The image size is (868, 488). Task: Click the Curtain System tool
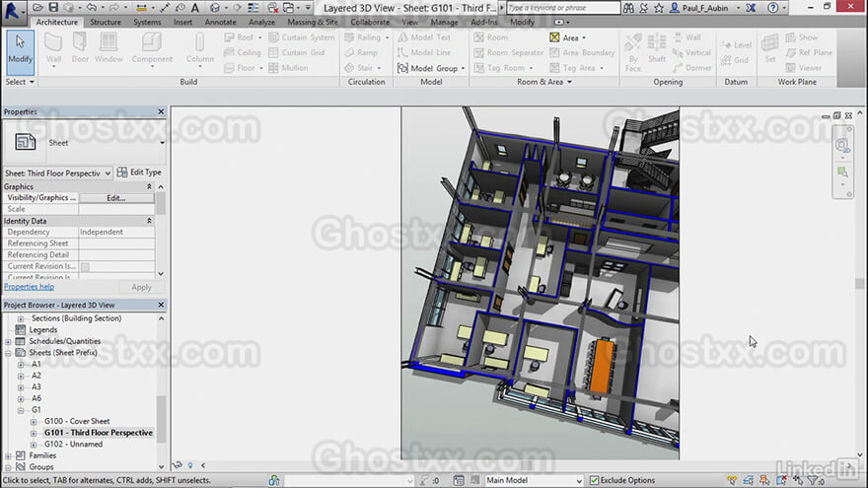click(302, 37)
